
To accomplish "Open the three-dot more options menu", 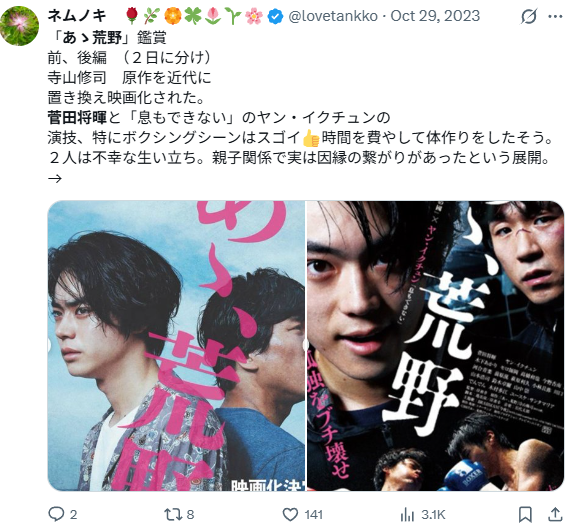I will click(x=555, y=16).
